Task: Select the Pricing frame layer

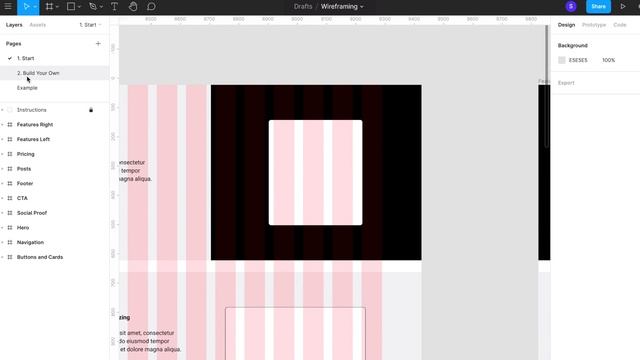Action: click(x=25, y=154)
